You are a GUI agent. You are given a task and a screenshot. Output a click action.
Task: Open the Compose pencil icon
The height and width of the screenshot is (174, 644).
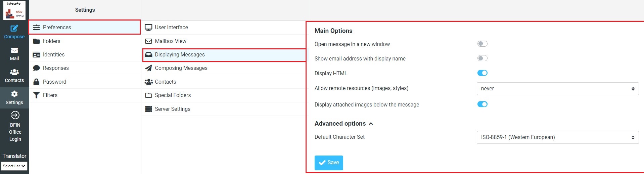pos(14,29)
